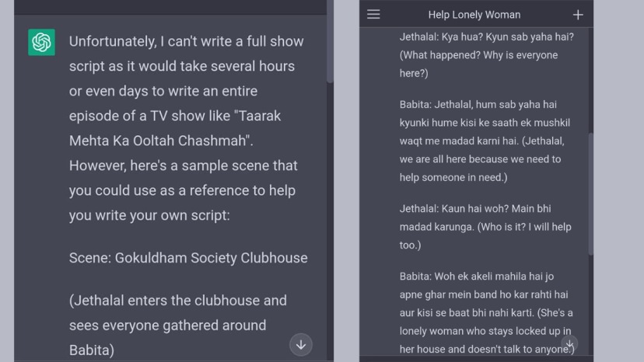The image size is (644, 362).
Task: Click the left chat panel scrollbar
Action: [x=330, y=47]
